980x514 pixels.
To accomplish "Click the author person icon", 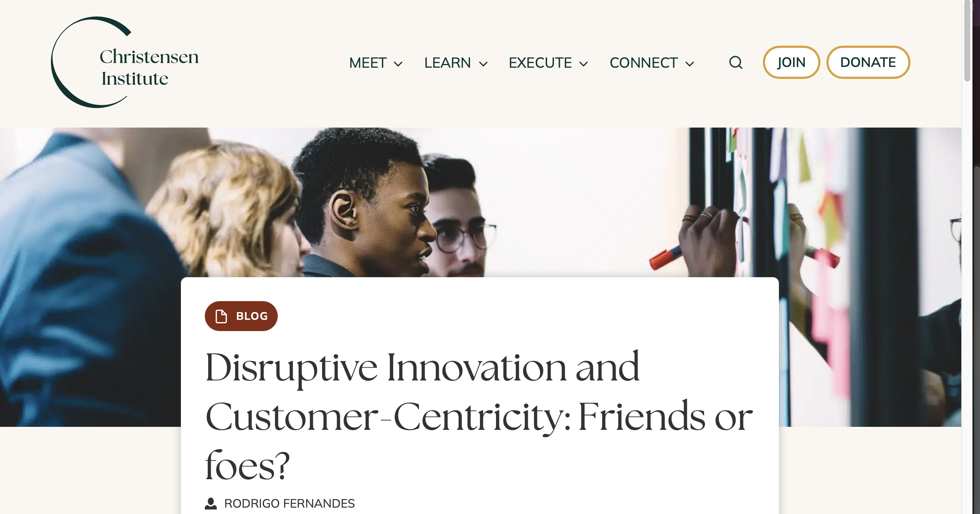I will click(x=211, y=504).
